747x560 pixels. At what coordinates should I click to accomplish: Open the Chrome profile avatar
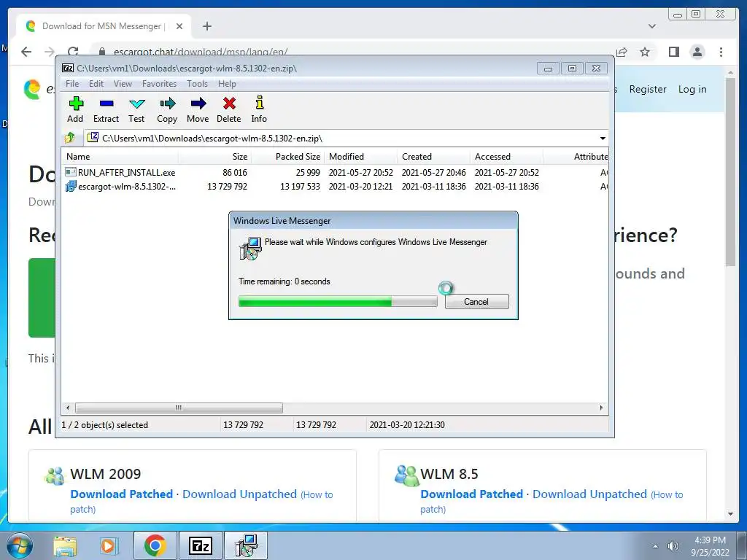(697, 52)
